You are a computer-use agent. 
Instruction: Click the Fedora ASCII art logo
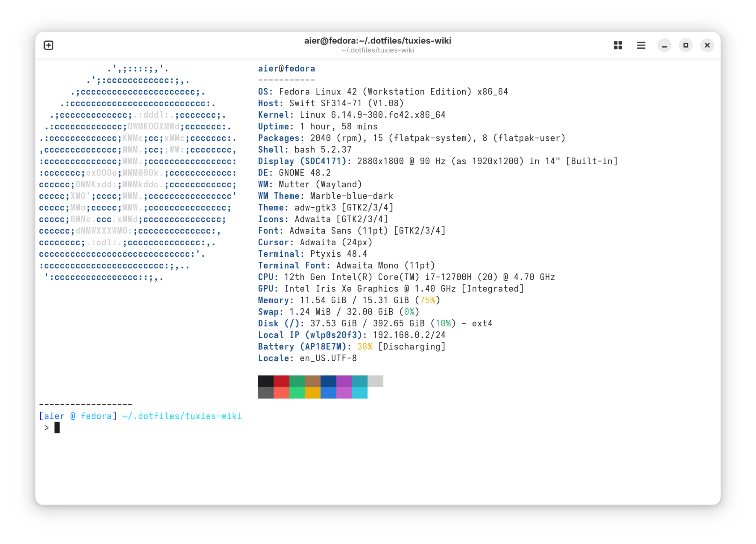[138, 173]
